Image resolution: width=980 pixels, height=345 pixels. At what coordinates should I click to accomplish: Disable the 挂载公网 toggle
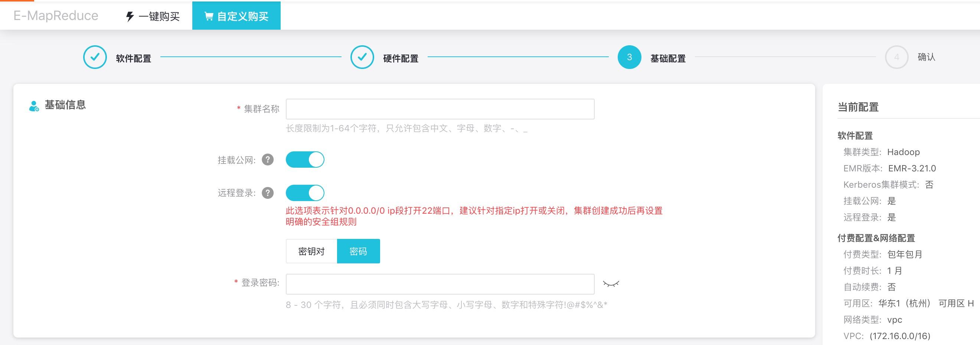pos(304,160)
